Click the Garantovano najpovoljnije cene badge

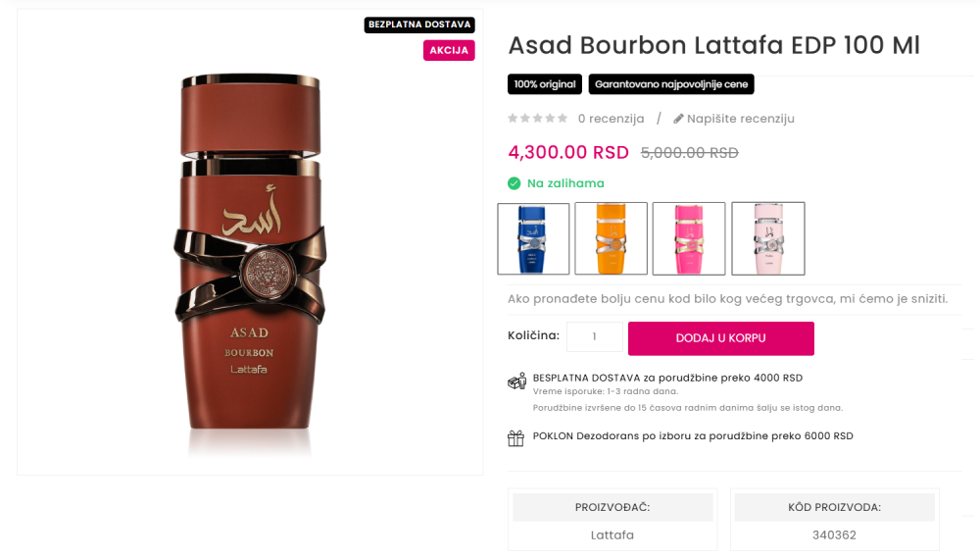671,84
